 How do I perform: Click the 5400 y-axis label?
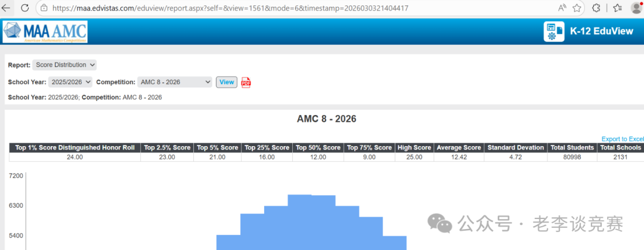coord(16,236)
